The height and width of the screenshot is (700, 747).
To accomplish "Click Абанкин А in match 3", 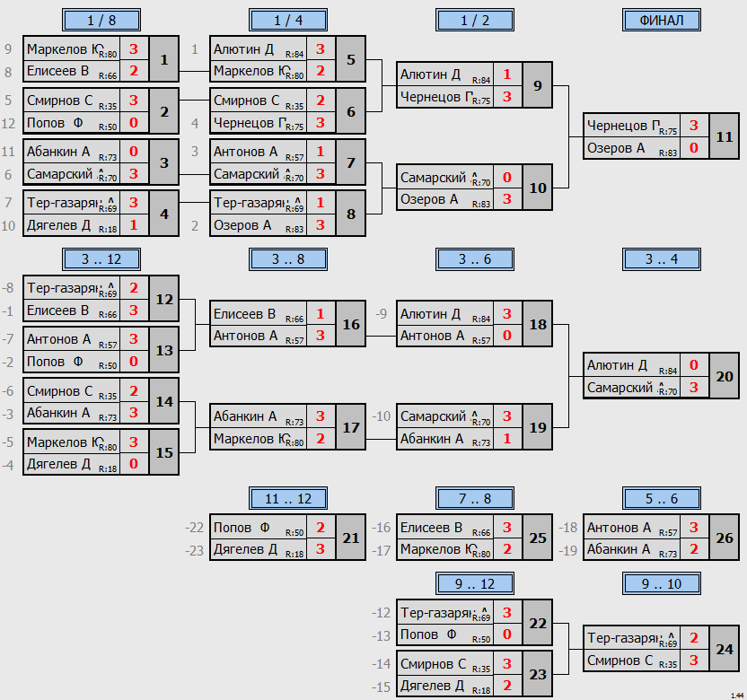I will pos(58,152).
